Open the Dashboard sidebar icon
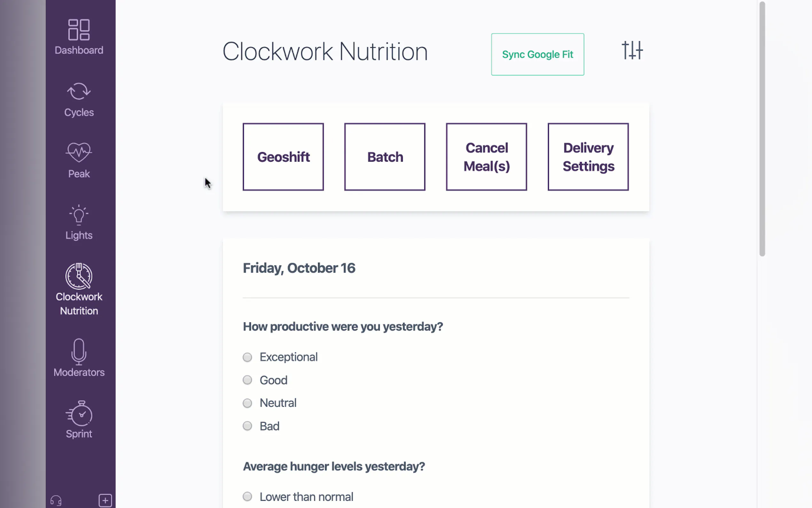Screen dimensions: 812x508 [x=79, y=30]
